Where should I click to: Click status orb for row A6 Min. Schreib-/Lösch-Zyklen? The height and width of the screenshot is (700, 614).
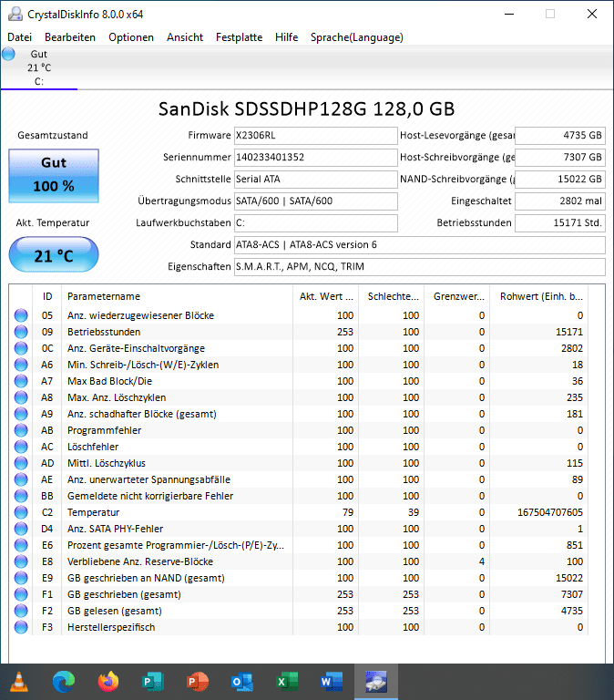21,365
